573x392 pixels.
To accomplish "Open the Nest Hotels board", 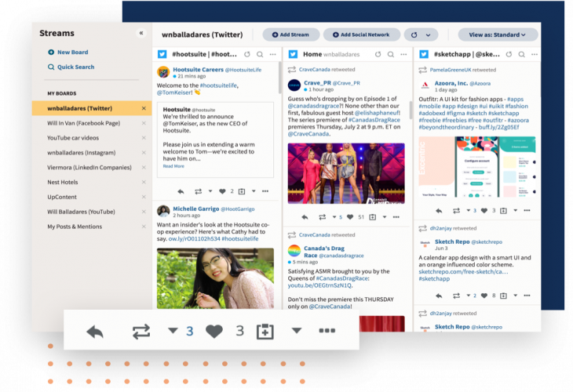I will click(63, 182).
